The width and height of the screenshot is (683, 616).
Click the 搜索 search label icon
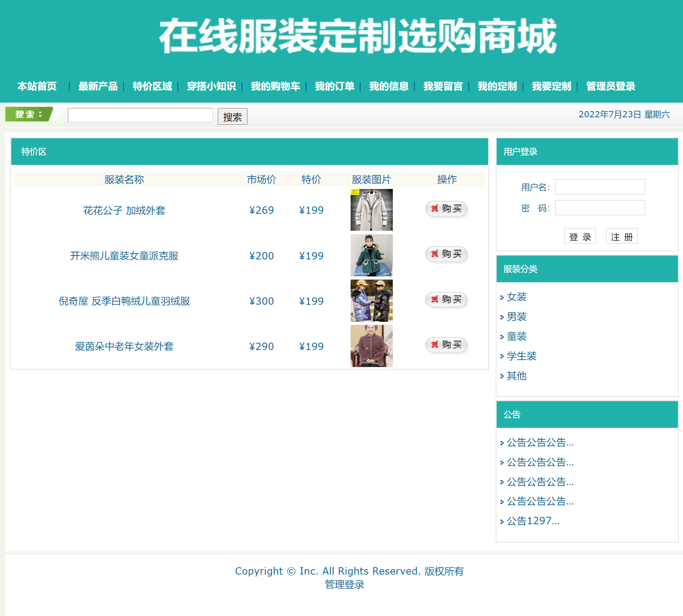click(x=29, y=114)
